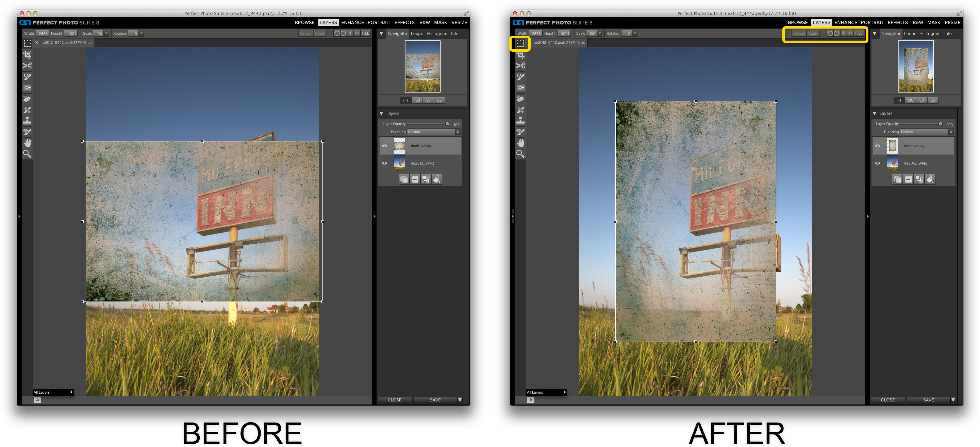This screenshot has height=447, width=980.
Task: Click the delete layer minus icon in BEFORE window
Action: coord(415,179)
